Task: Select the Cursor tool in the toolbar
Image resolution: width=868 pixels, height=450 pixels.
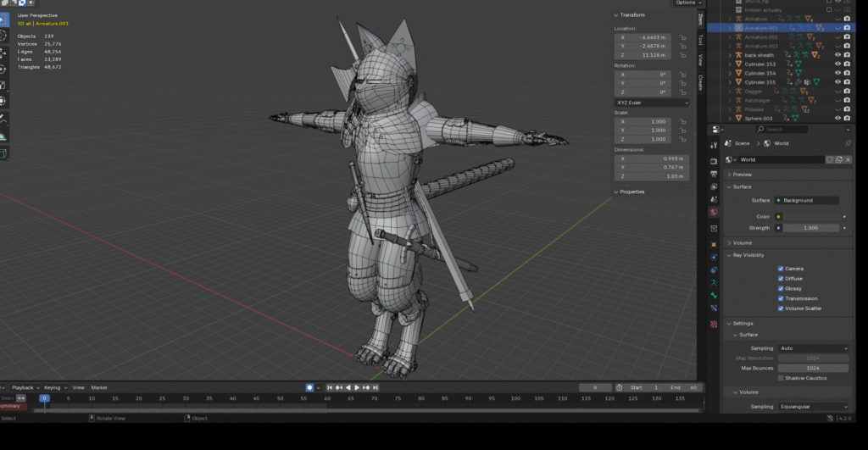Action: pos(3,36)
